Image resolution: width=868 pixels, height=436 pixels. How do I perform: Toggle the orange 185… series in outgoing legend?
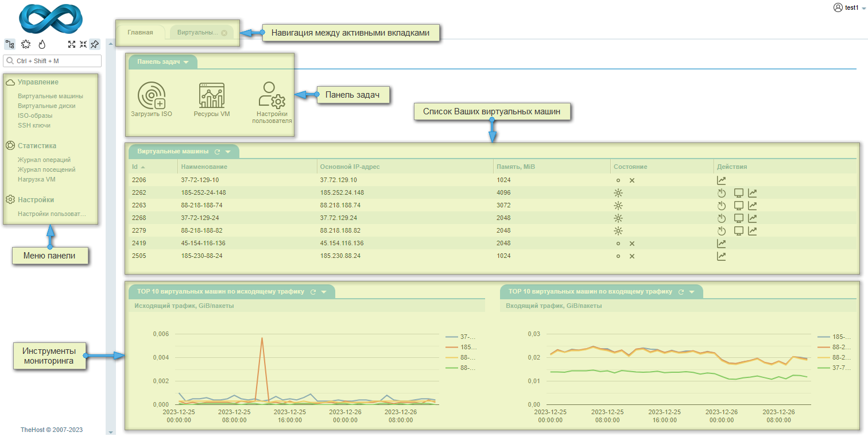point(461,347)
